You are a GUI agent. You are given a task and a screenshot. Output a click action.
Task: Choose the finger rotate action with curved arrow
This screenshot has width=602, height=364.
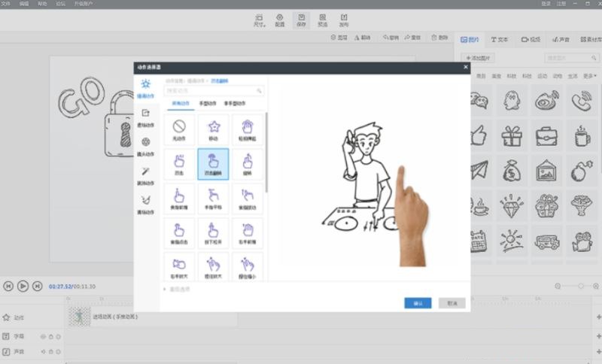[x=248, y=164]
